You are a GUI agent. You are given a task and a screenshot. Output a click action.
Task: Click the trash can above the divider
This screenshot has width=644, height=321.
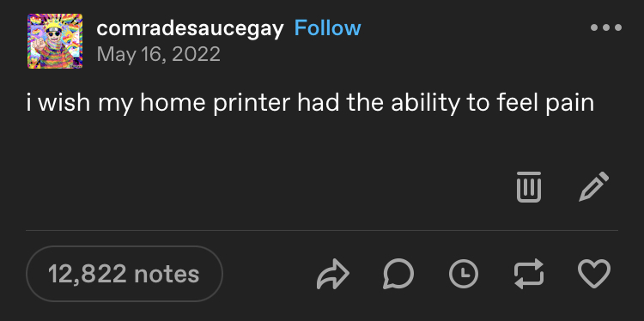click(x=529, y=187)
